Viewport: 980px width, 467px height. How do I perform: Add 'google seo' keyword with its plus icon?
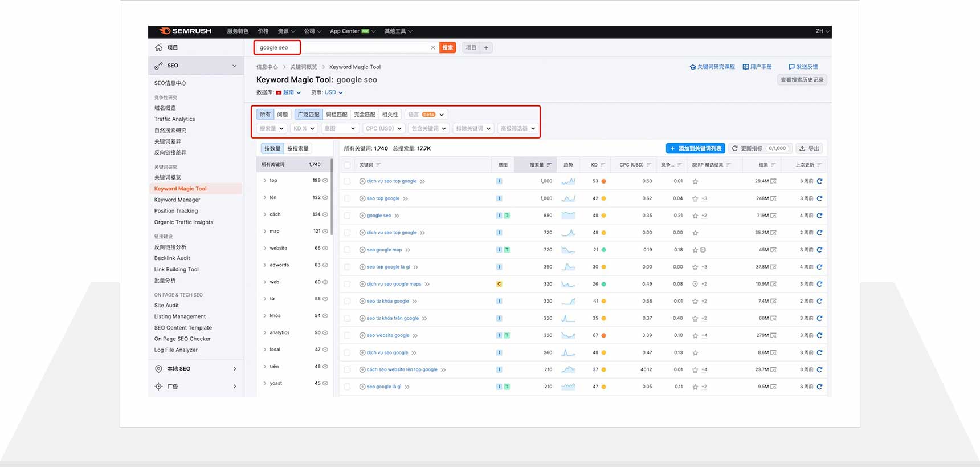click(x=362, y=216)
